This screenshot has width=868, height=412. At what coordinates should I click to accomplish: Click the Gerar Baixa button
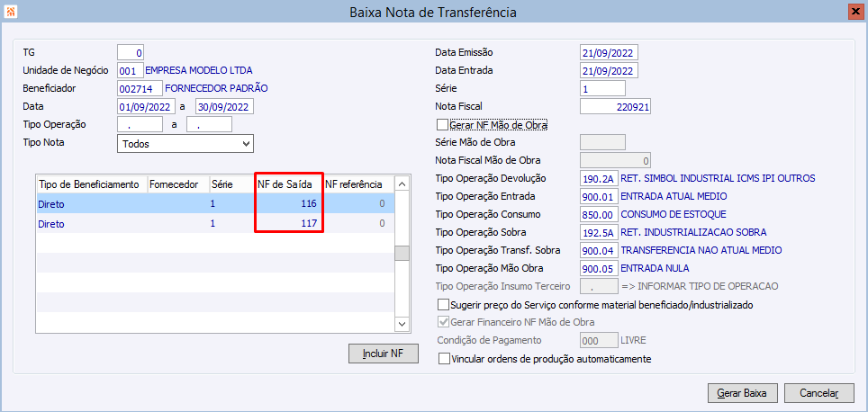tap(742, 394)
